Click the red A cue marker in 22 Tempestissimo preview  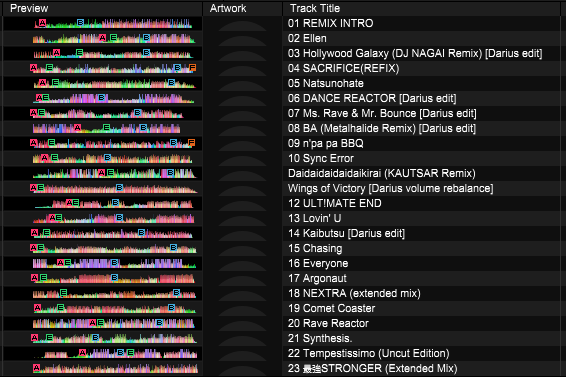pos(83,352)
